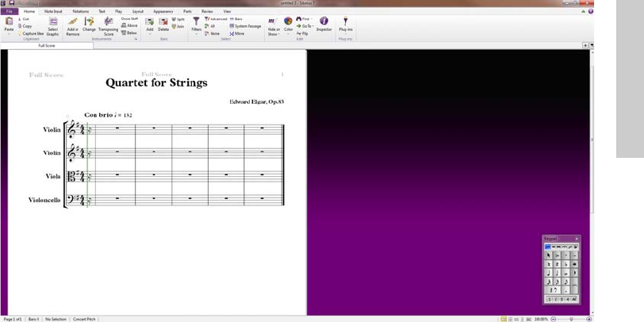Switch to the Note Input ribbon tab
Viewport: 644px width, 322px height.
pyautogui.click(x=53, y=11)
